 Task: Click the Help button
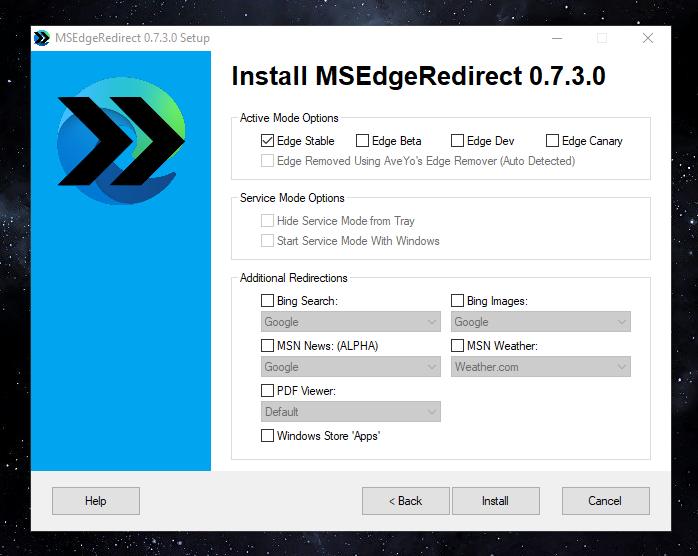96,501
